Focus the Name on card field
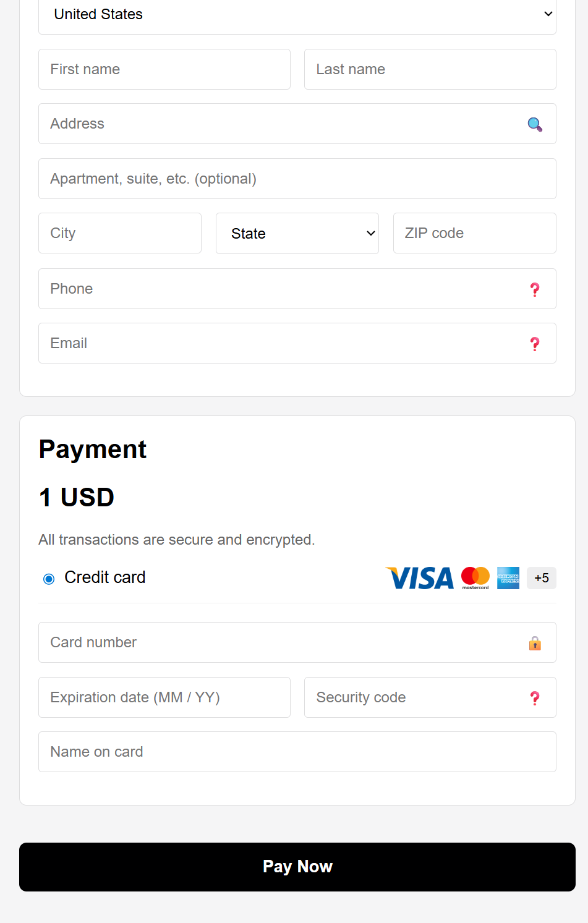This screenshot has width=588, height=923. tap(297, 752)
